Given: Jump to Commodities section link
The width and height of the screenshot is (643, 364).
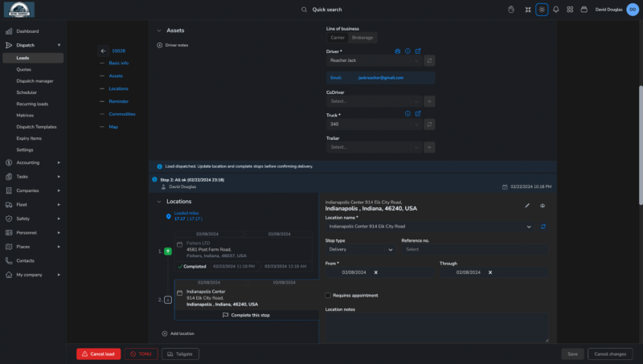Looking at the screenshot, I should point(122,114).
